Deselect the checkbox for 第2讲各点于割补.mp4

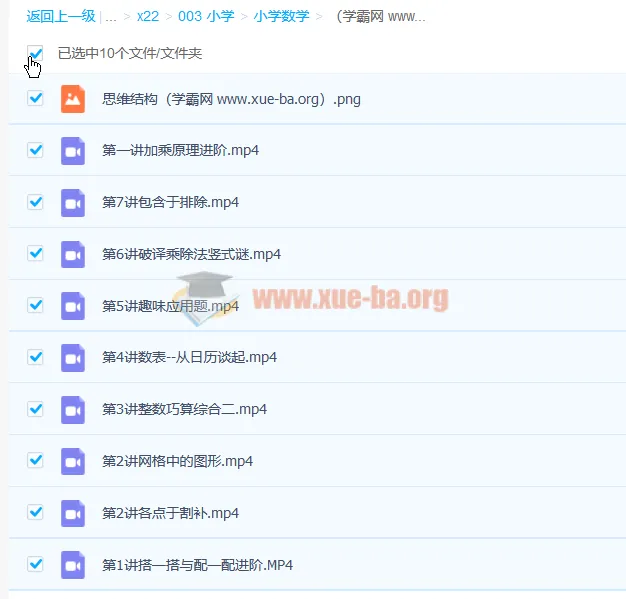point(36,512)
